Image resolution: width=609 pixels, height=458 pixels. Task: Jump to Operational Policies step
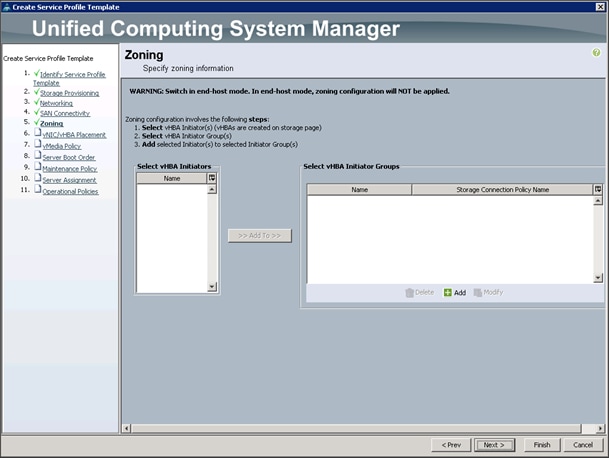(70, 191)
